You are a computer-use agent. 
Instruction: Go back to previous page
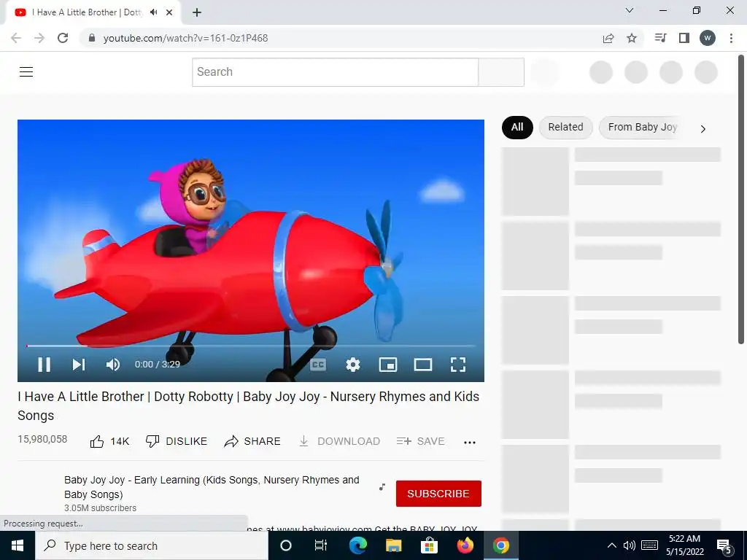tap(16, 38)
